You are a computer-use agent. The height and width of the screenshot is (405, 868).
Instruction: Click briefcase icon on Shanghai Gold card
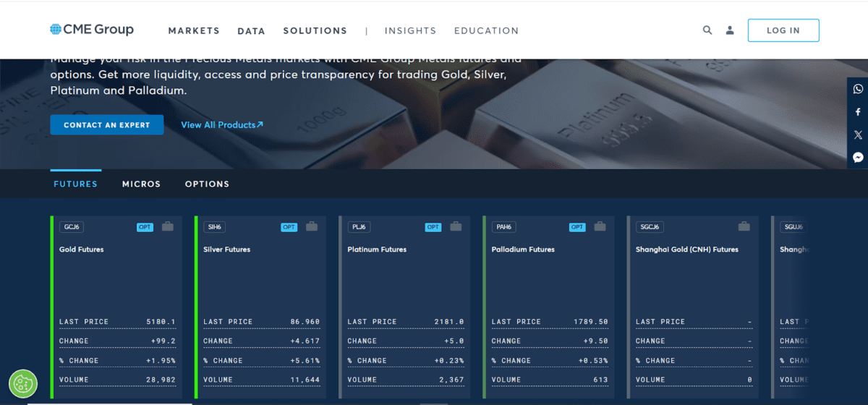pos(744,227)
